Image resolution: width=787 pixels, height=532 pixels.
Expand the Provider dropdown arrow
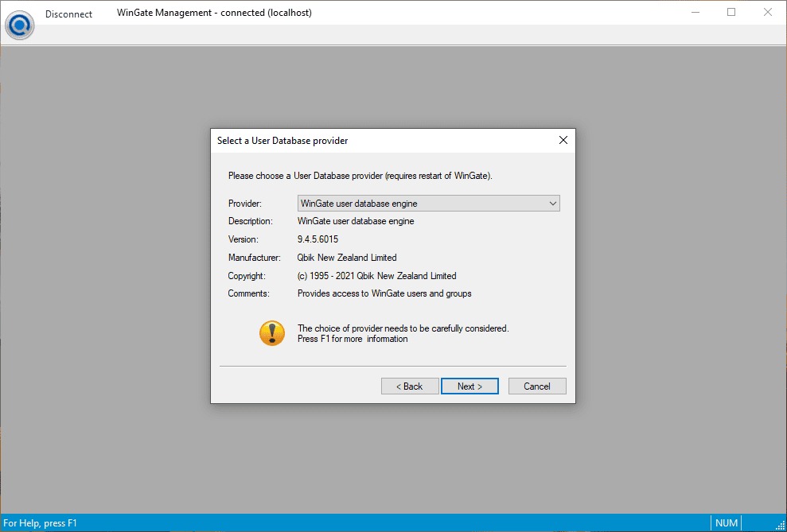[553, 204]
